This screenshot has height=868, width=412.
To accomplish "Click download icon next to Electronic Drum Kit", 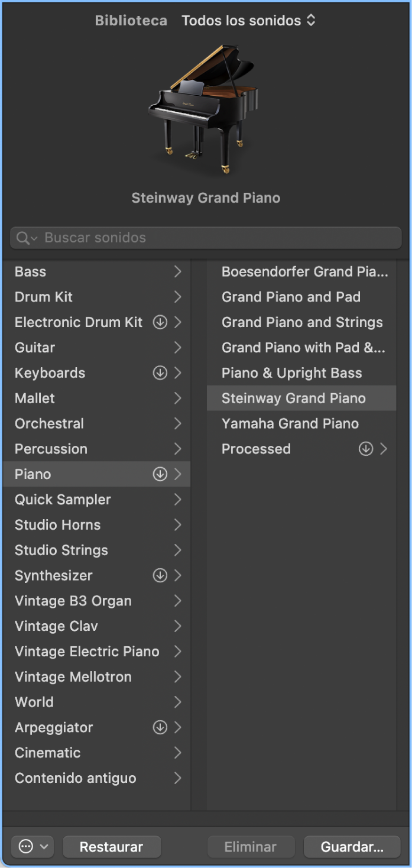I will pyautogui.click(x=160, y=322).
